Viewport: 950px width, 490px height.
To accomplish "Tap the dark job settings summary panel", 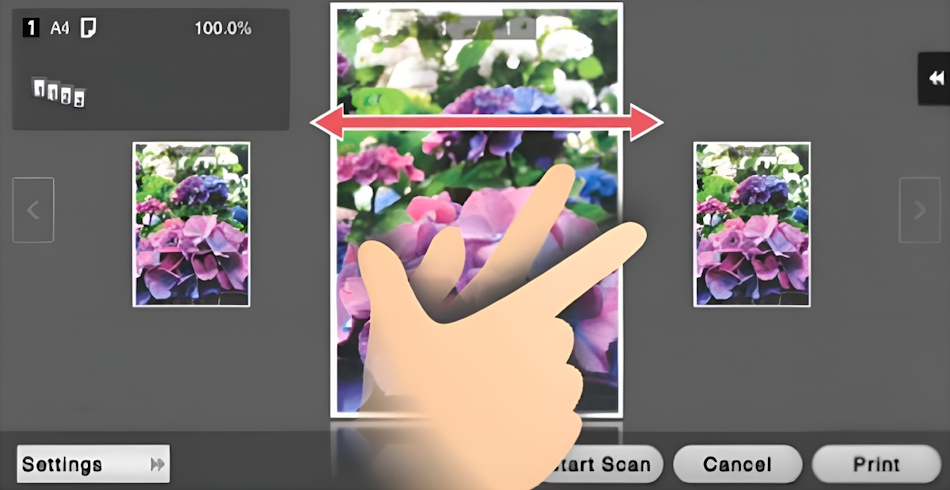I will 151,69.
